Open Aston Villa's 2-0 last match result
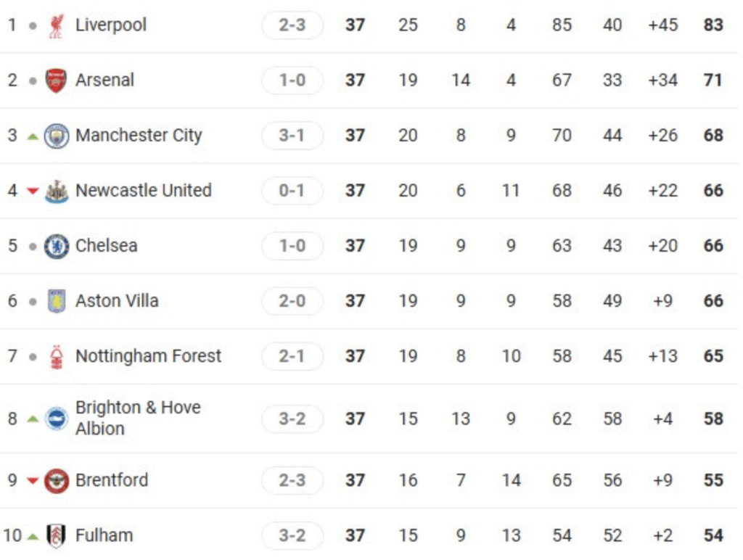 click(x=292, y=301)
